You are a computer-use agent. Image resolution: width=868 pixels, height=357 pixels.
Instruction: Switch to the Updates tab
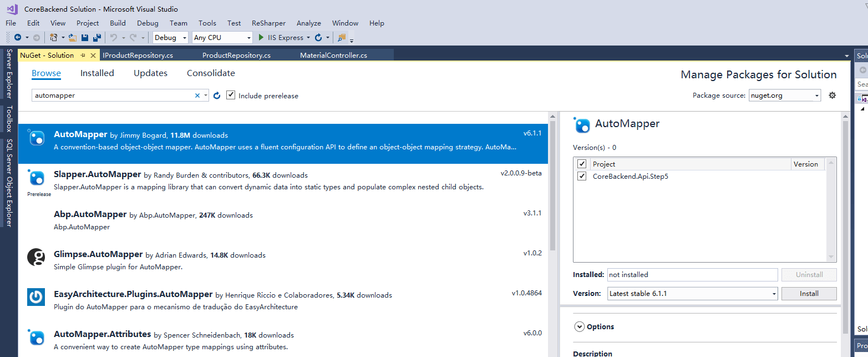click(150, 73)
